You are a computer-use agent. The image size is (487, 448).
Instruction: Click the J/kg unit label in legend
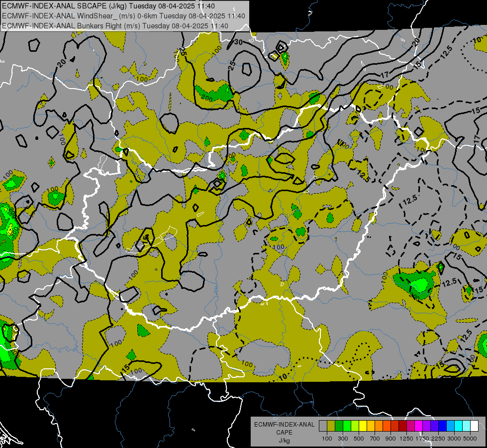284,441
